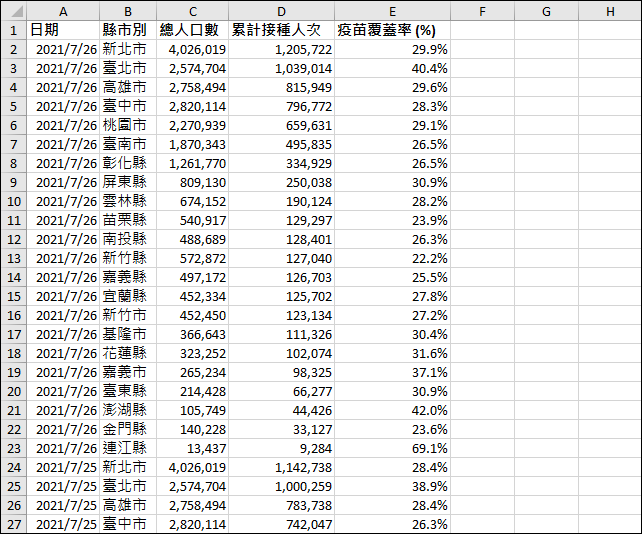Select cell 苗栗縣

coord(128,220)
